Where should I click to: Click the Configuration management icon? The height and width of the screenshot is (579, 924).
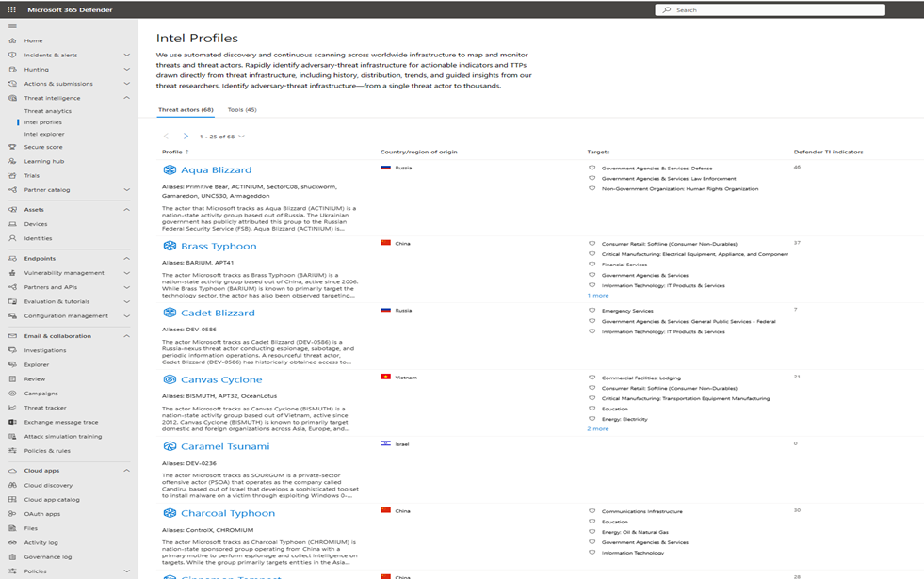(x=12, y=315)
